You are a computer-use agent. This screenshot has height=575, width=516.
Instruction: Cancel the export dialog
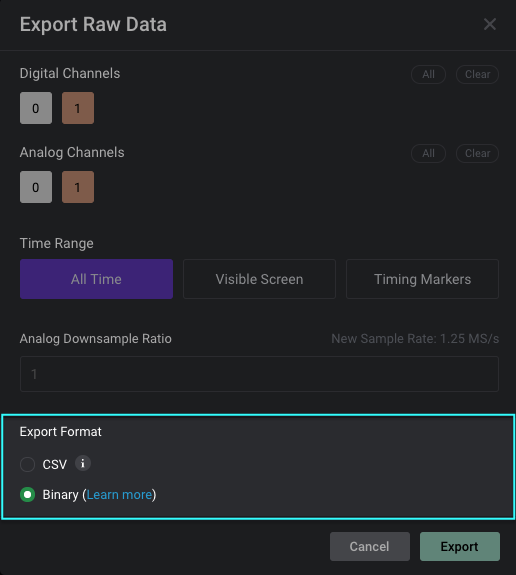point(370,546)
